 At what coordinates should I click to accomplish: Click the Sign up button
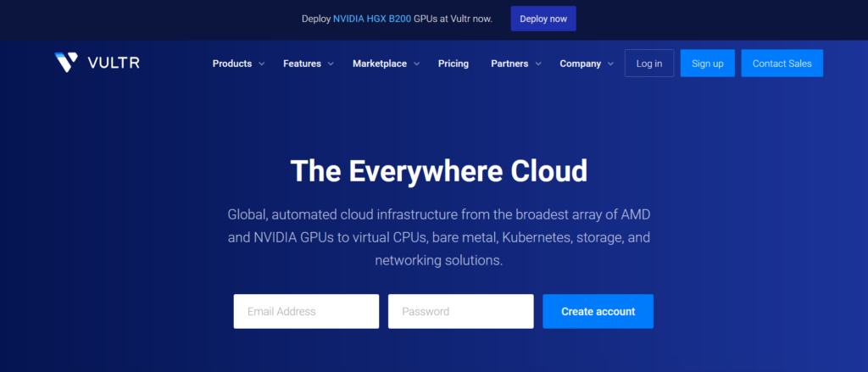708,63
